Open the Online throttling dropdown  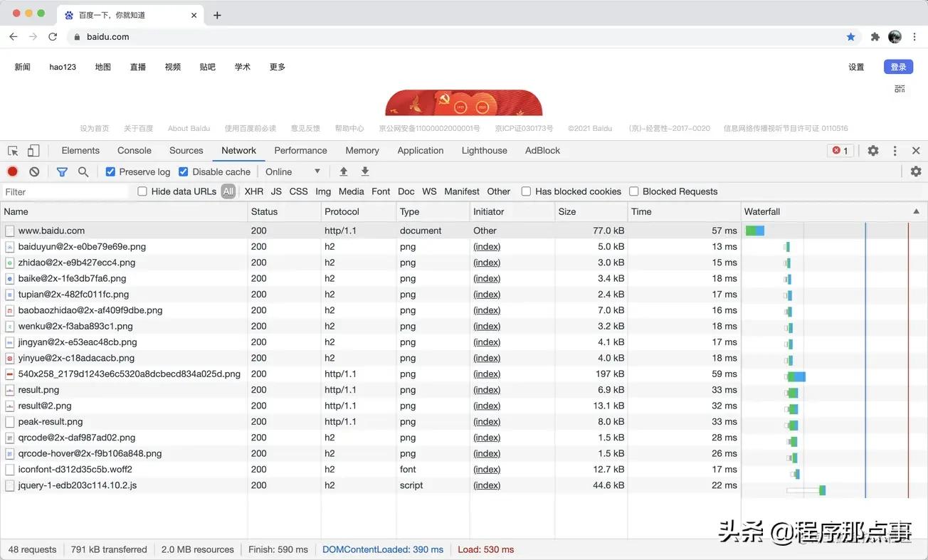pos(292,171)
